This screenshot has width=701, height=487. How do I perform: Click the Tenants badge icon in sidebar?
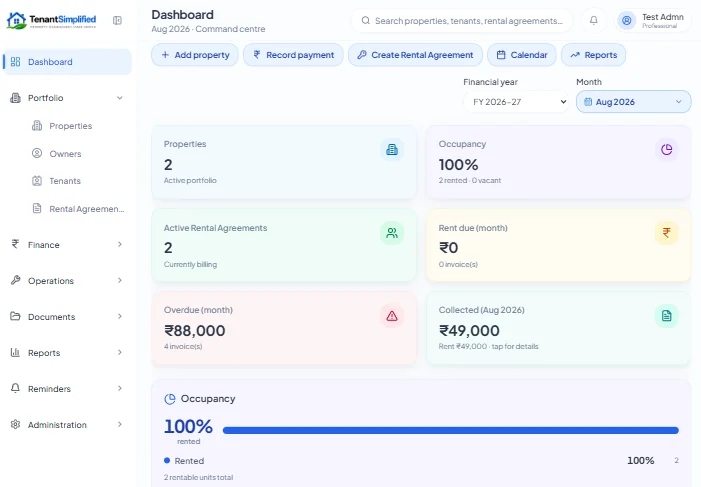pyautogui.click(x=37, y=181)
